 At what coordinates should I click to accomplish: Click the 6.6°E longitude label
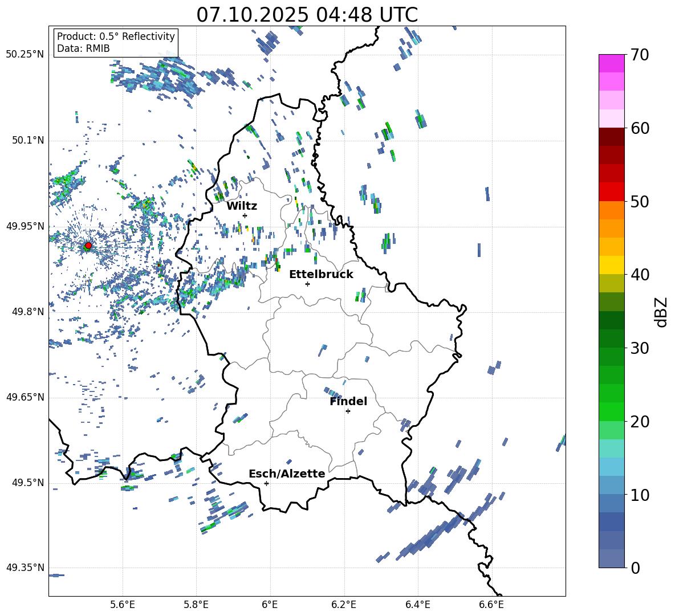(x=491, y=605)
